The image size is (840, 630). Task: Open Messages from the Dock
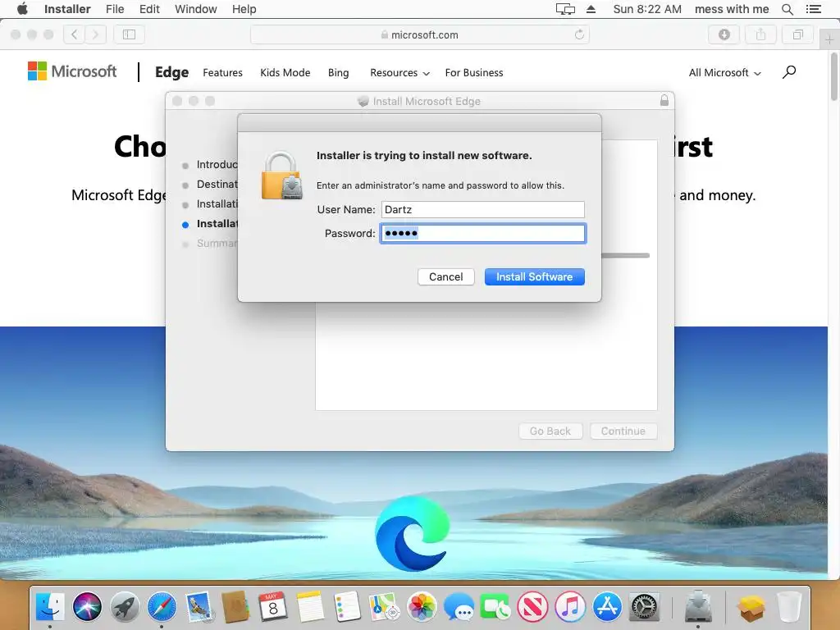pos(459,607)
